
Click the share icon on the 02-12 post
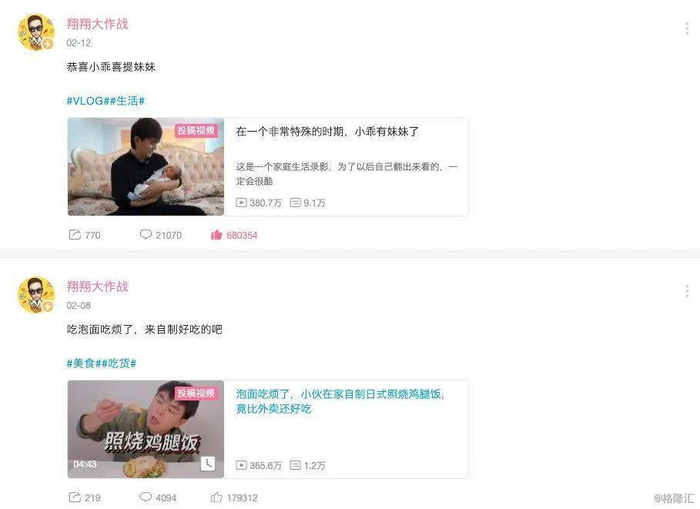coord(75,234)
